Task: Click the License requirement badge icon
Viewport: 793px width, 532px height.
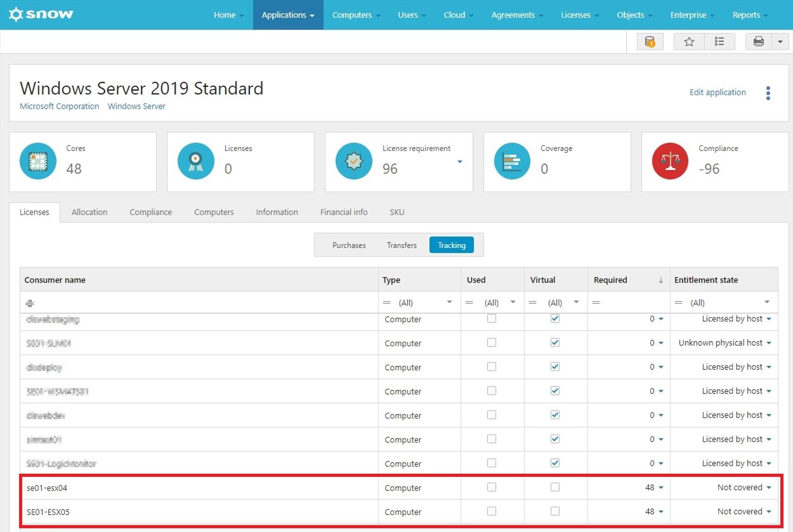Action: click(x=354, y=161)
